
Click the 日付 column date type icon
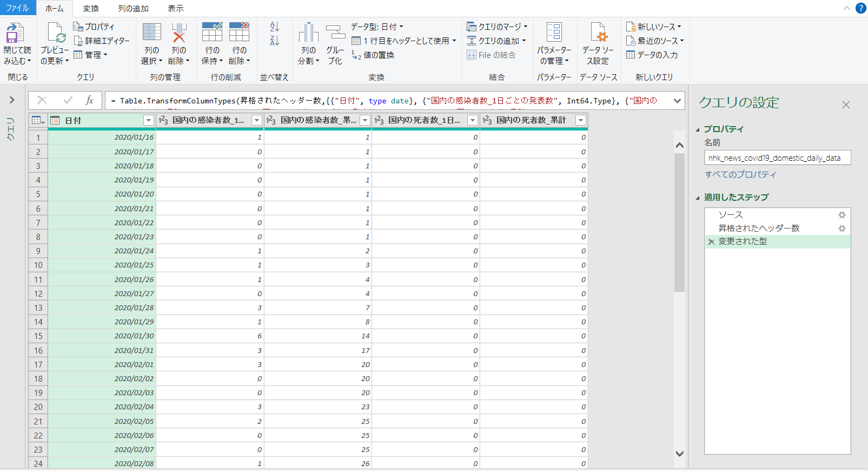click(x=55, y=120)
